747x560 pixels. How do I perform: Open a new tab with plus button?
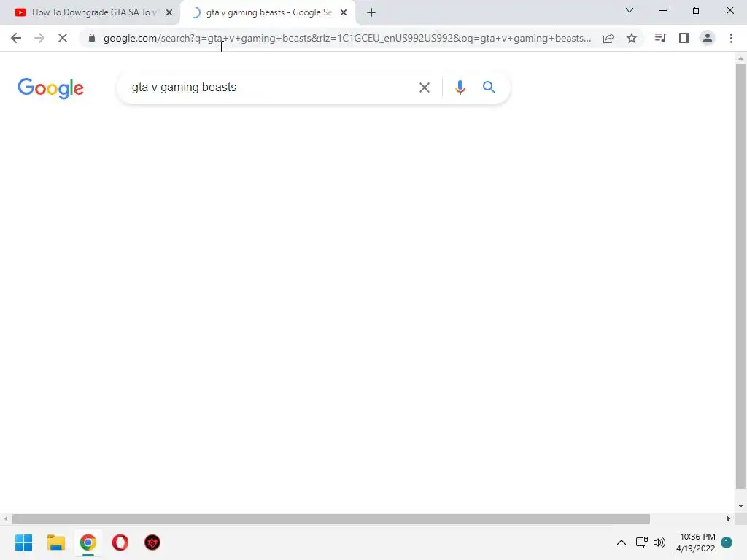[371, 12]
